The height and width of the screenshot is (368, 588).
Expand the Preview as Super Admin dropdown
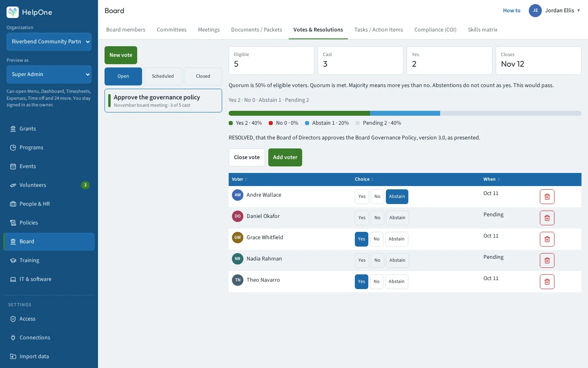(x=49, y=74)
